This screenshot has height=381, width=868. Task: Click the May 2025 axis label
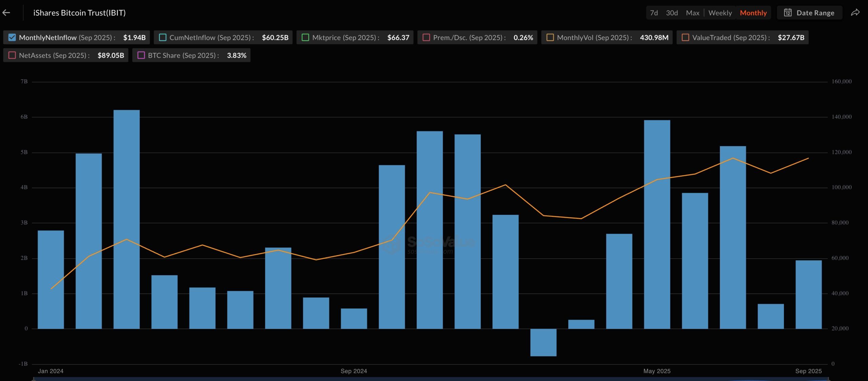(x=657, y=371)
